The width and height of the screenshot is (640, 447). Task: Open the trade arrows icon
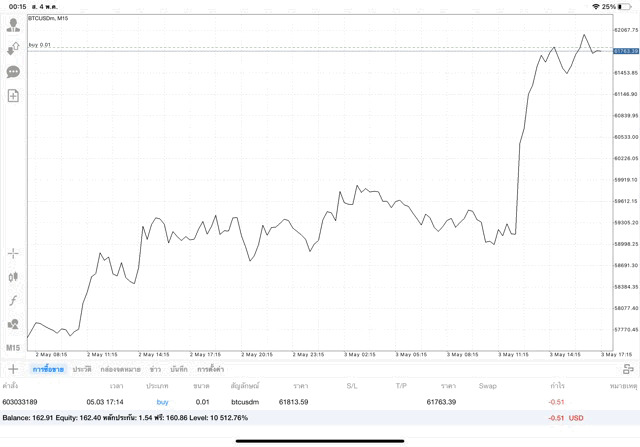coord(13,48)
